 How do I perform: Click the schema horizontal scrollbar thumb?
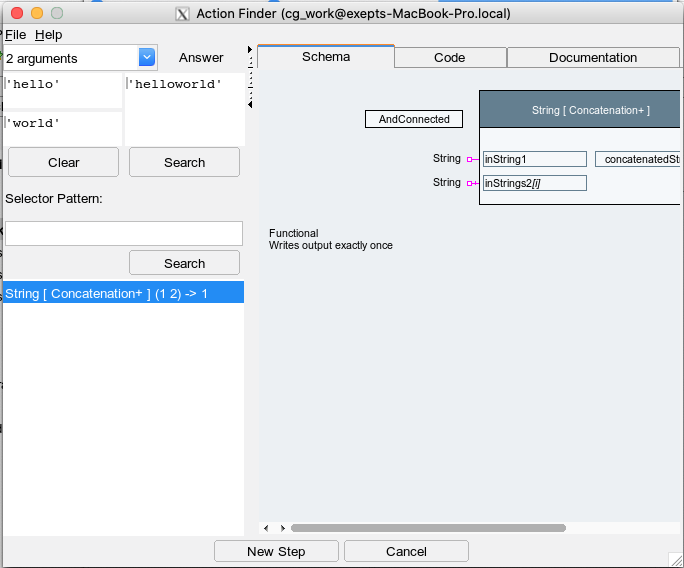427,527
